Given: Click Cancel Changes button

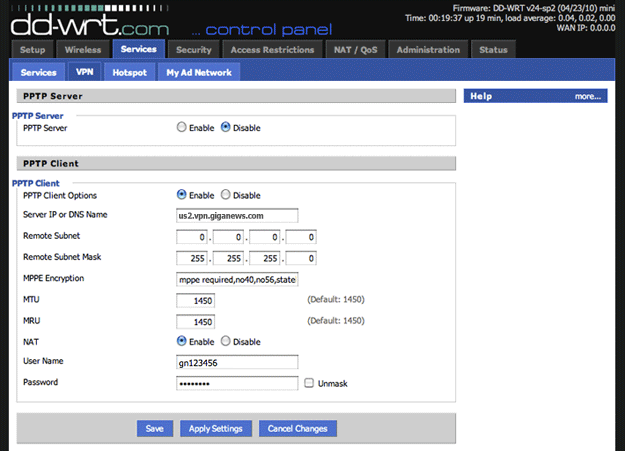Looking at the screenshot, I should click(298, 428).
